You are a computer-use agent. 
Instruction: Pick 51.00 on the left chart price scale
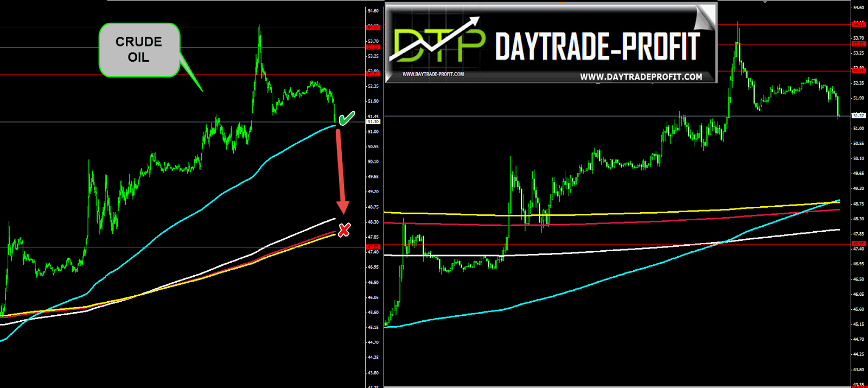tap(373, 132)
